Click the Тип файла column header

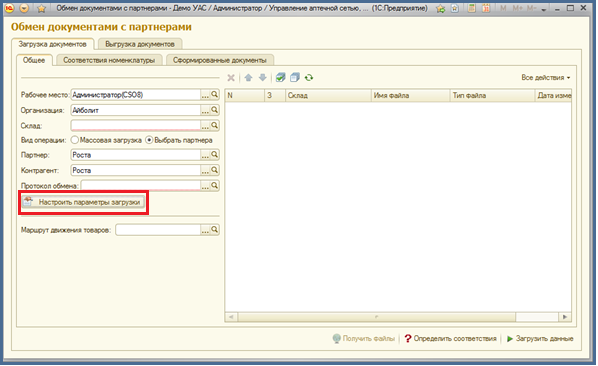pos(492,96)
